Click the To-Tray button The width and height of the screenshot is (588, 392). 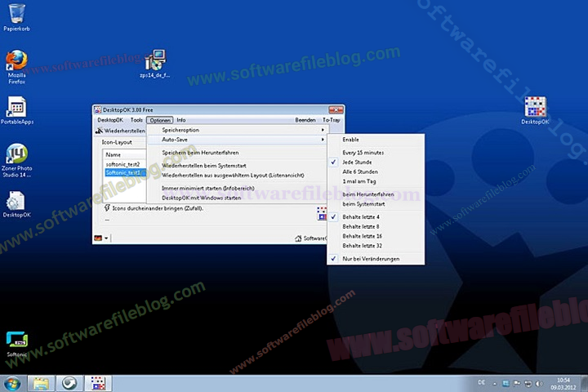331,120
